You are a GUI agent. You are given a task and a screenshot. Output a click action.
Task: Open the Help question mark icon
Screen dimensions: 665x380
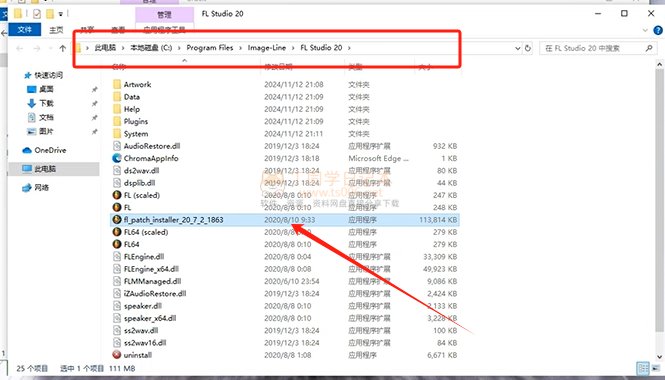click(658, 30)
